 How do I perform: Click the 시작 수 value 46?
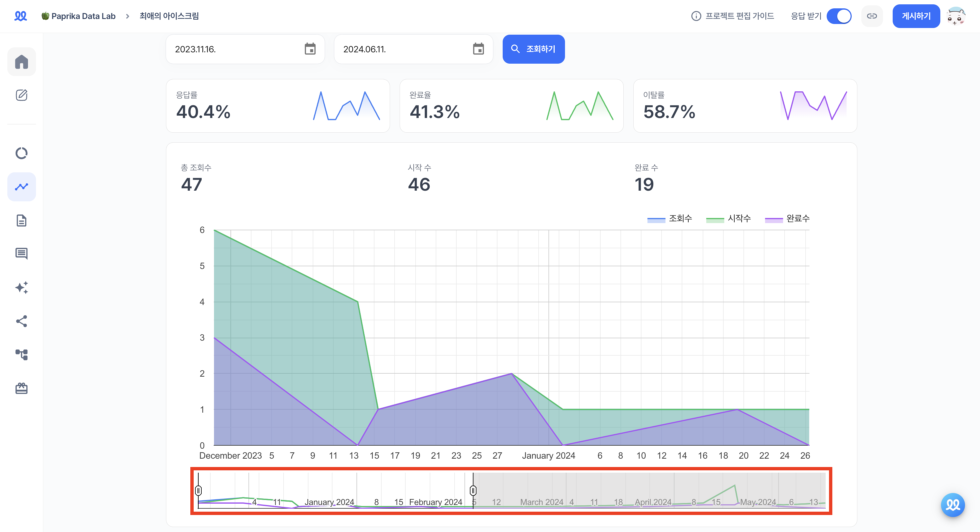coord(419,185)
